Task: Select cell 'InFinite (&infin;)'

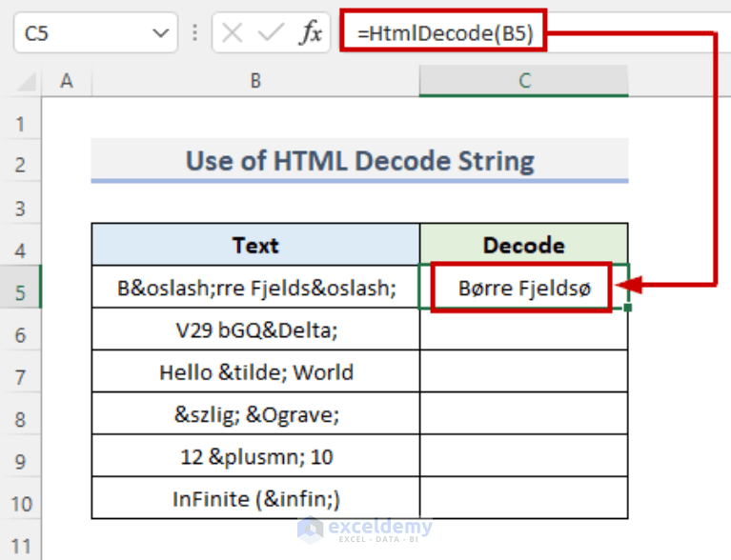Action: click(x=255, y=497)
